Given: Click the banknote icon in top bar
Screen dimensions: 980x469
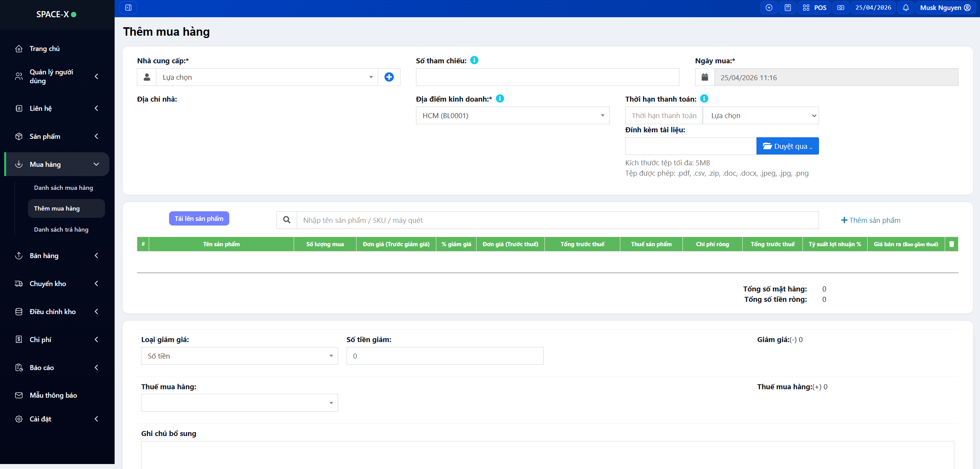Looking at the screenshot, I should pyautogui.click(x=840, y=8).
